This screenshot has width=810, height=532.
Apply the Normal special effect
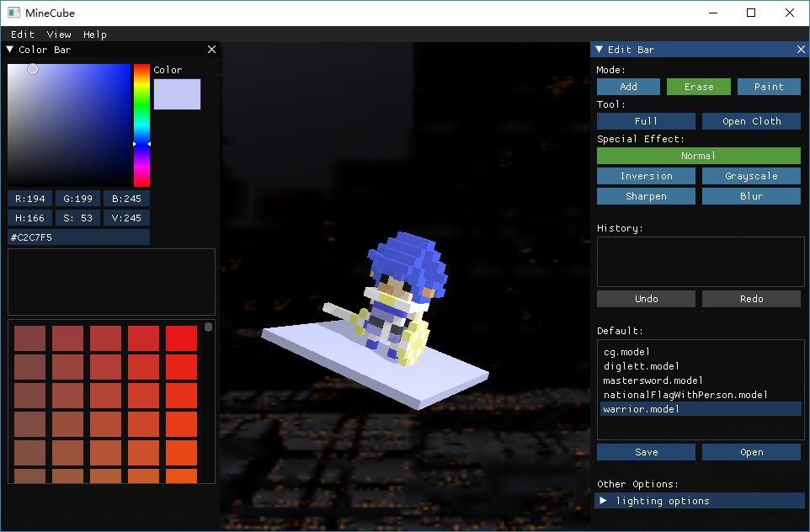(x=698, y=156)
